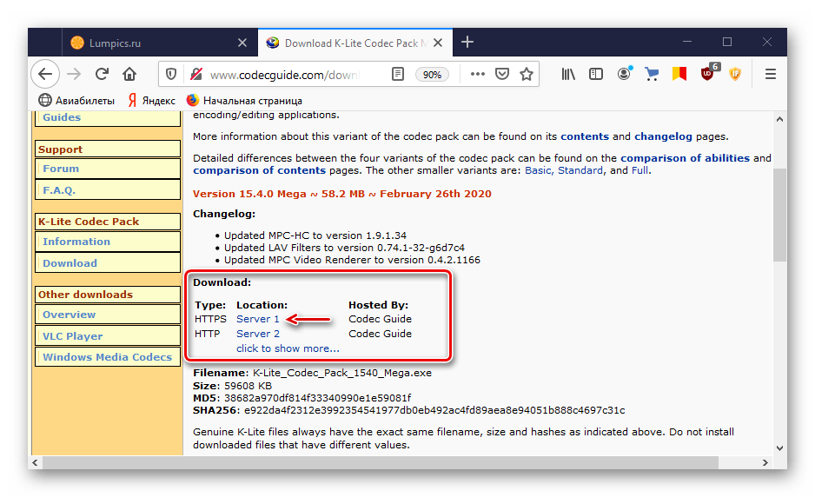Toggle Reader View in the address bar
Viewport: 815px width, 504px height.
(x=397, y=75)
